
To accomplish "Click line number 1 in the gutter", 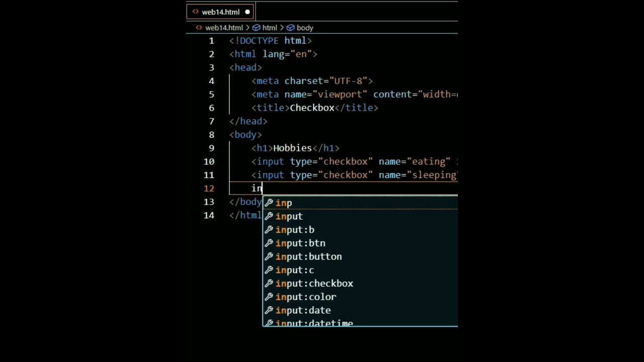I will tap(211, 41).
